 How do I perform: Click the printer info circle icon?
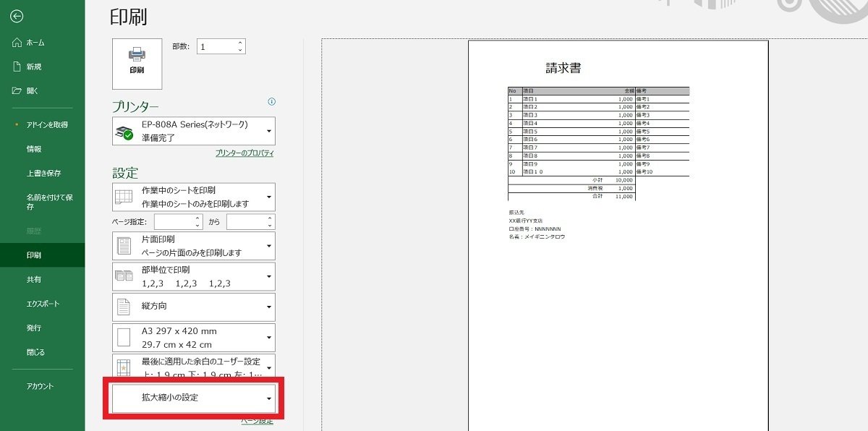[x=271, y=102]
